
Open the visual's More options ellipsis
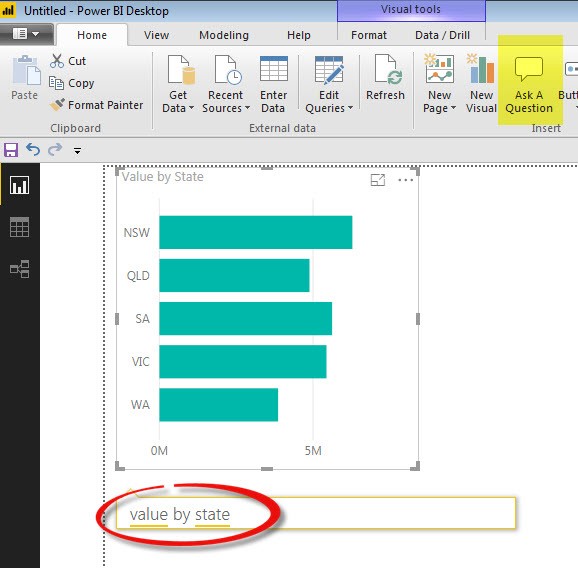click(405, 180)
